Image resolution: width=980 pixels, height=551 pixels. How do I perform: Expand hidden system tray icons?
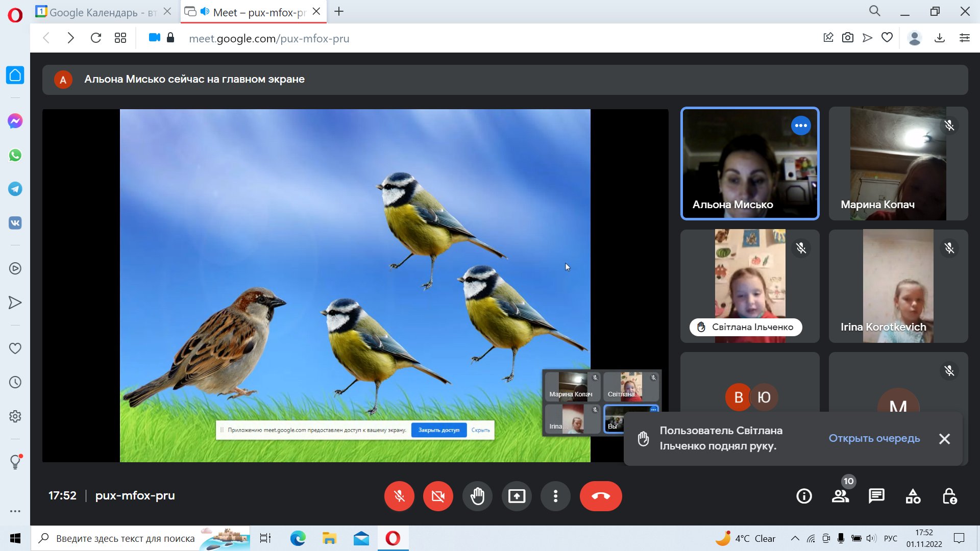click(x=795, y=538)
